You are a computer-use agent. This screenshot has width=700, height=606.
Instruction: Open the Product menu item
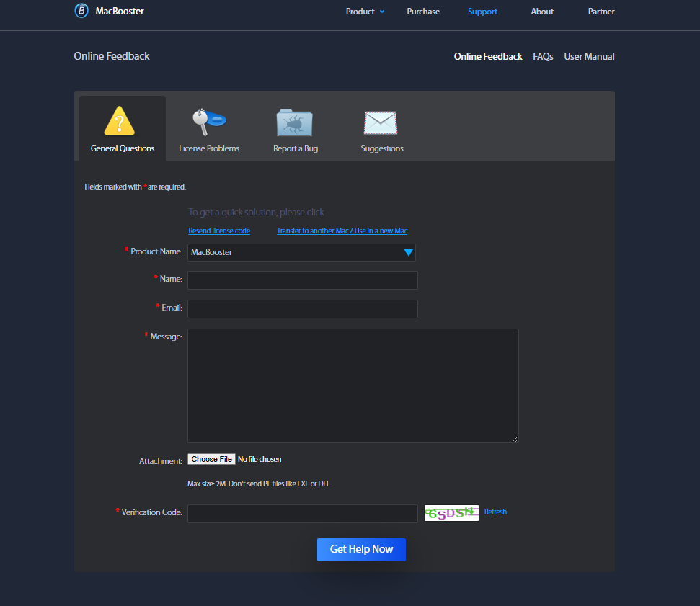(360, 12)
